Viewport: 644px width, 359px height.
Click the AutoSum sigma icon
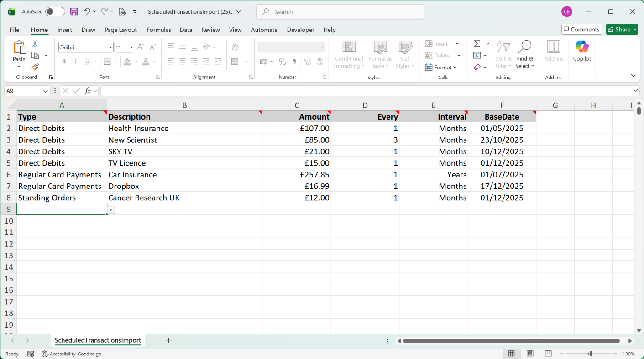point(477,44)
